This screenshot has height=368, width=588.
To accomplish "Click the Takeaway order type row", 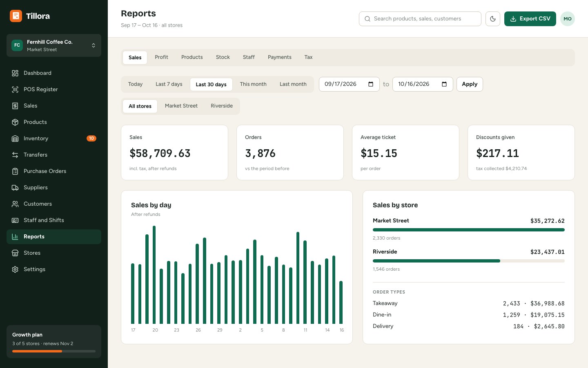I will click(469, 303).
